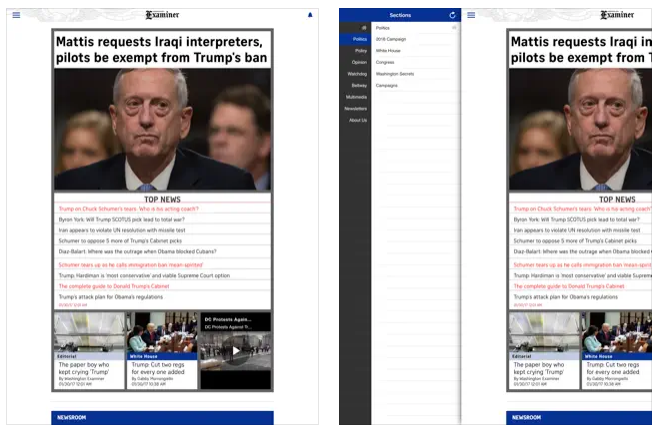Open Opinion section in sidebar
Image resolution: width=657 pixels, height=427 pixels.
(x=355, y=62)
